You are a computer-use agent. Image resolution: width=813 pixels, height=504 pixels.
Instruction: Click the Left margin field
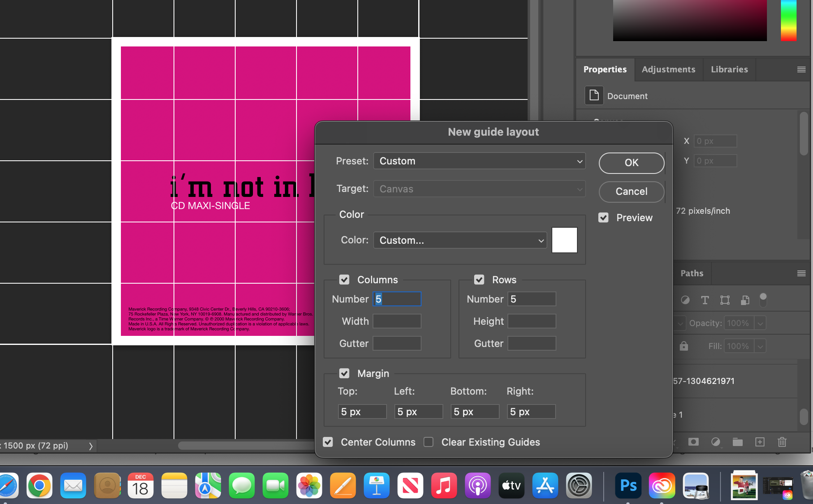point(419,412)
